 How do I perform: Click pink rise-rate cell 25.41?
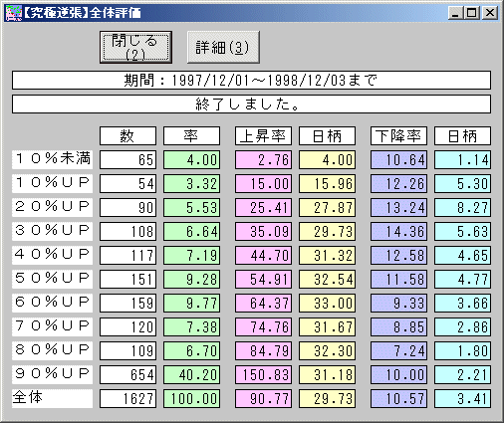[x=263, y=207]
